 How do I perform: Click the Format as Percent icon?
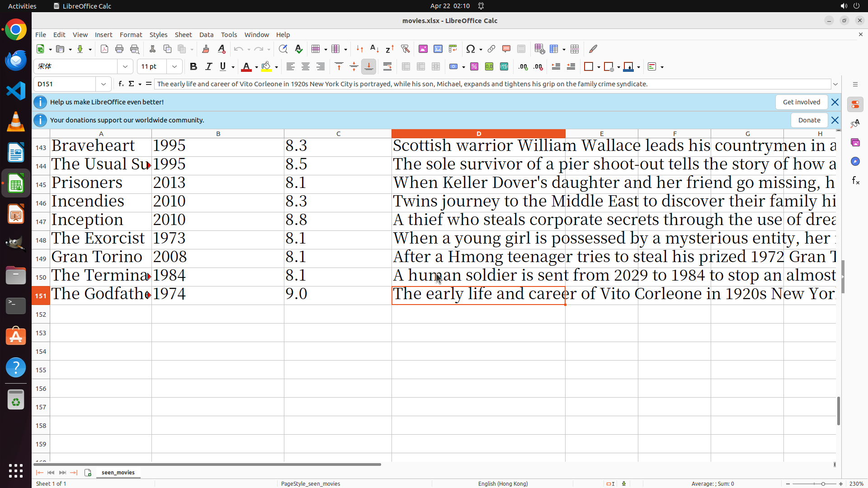click(x=474, y=66)
